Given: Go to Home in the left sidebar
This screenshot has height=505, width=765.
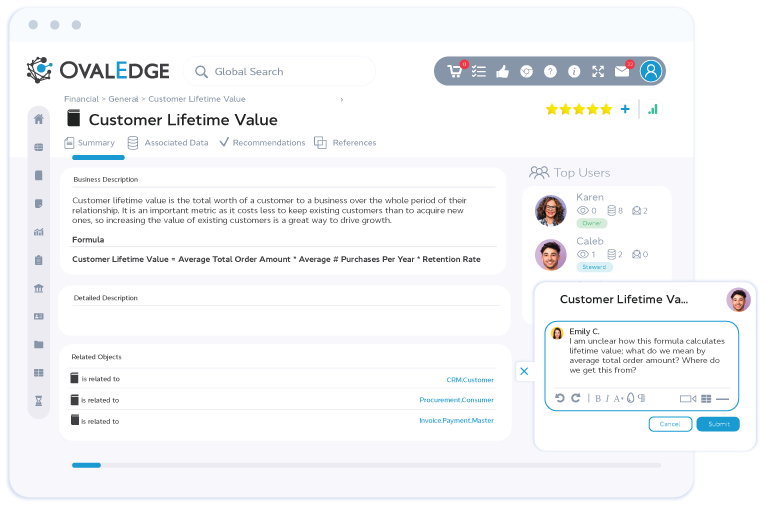Looking at the screenshot, I should (x=39, y=119).
